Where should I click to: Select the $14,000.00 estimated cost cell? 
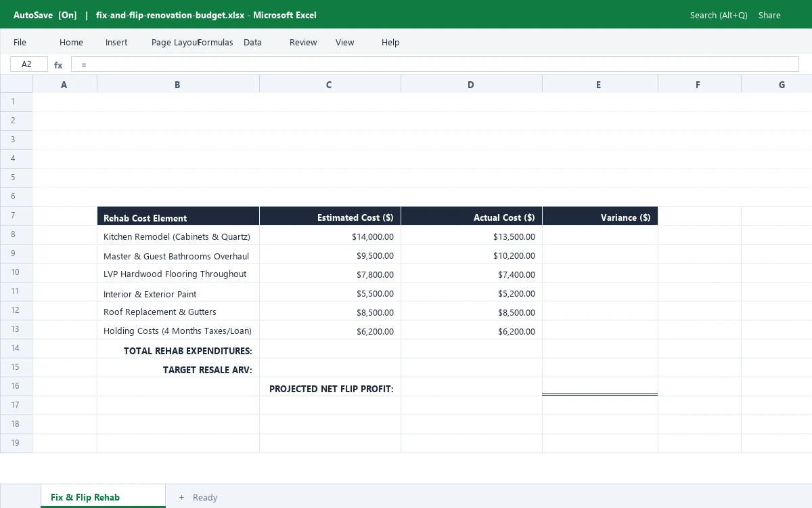[x=330, y=235]
